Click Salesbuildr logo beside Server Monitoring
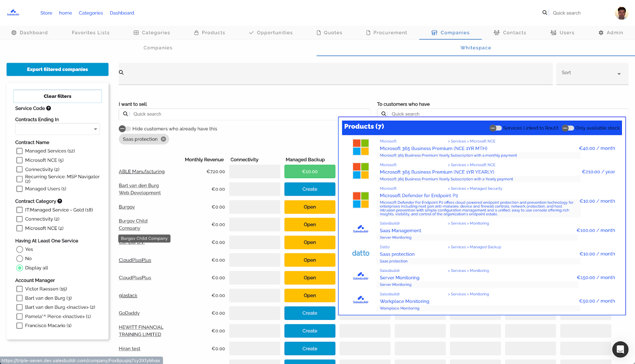635x364 pixels. tap(361, 276)
